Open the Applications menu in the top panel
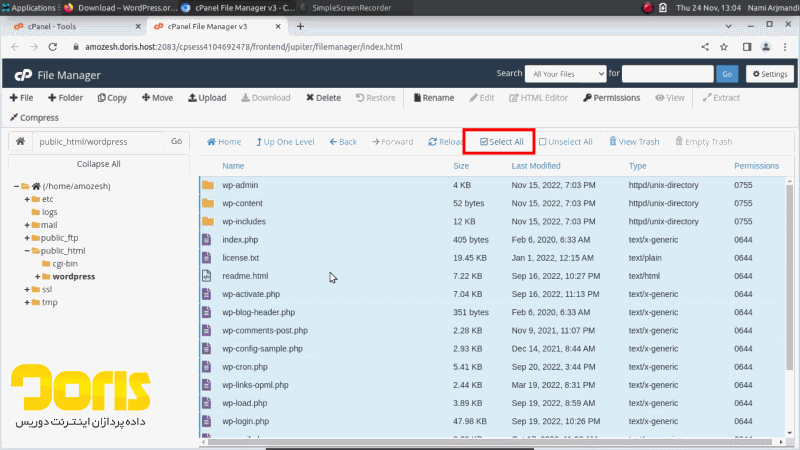Screen dimensions: 800x450 (x=29, y=8)
